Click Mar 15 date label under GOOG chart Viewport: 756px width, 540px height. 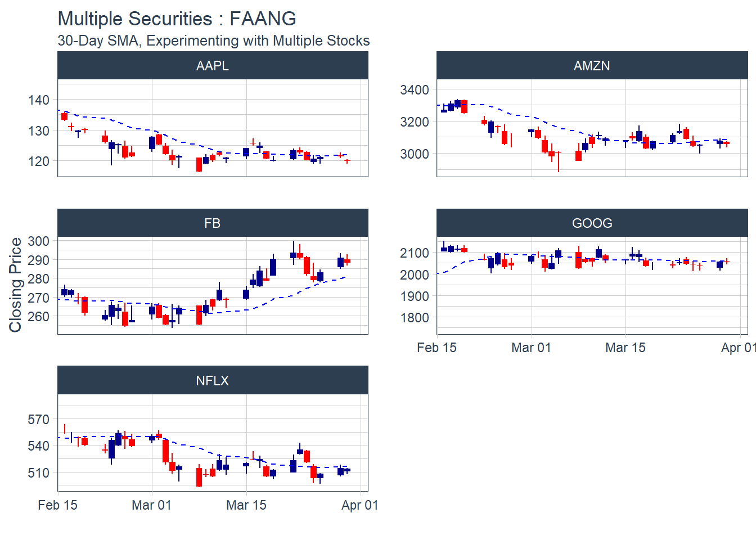coord(625,348)
